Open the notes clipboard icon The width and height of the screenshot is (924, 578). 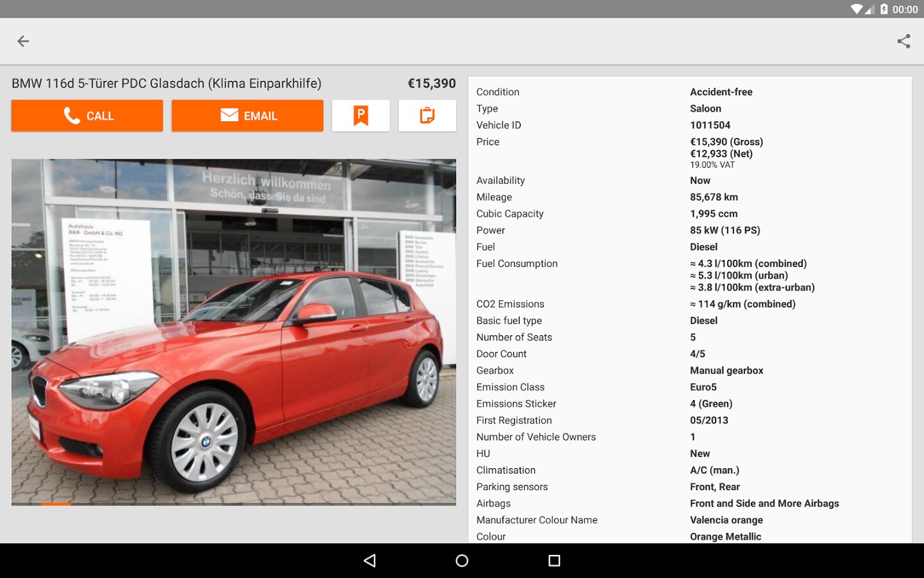[x=427, y=116]
